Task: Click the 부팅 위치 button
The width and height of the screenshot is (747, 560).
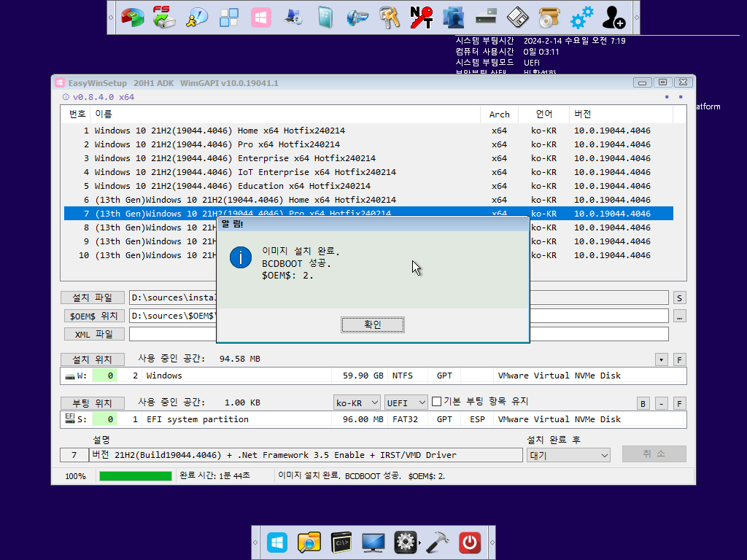Action: [x=93, y=403]
